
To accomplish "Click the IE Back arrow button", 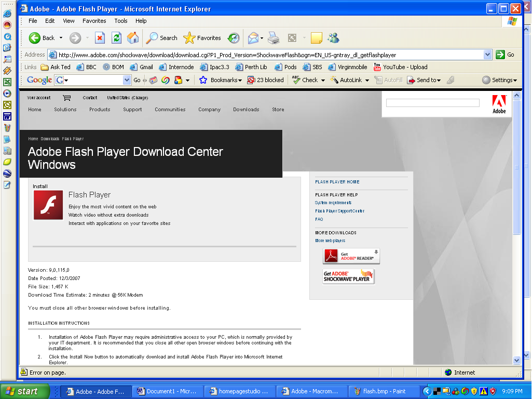I will coord(35,38).
